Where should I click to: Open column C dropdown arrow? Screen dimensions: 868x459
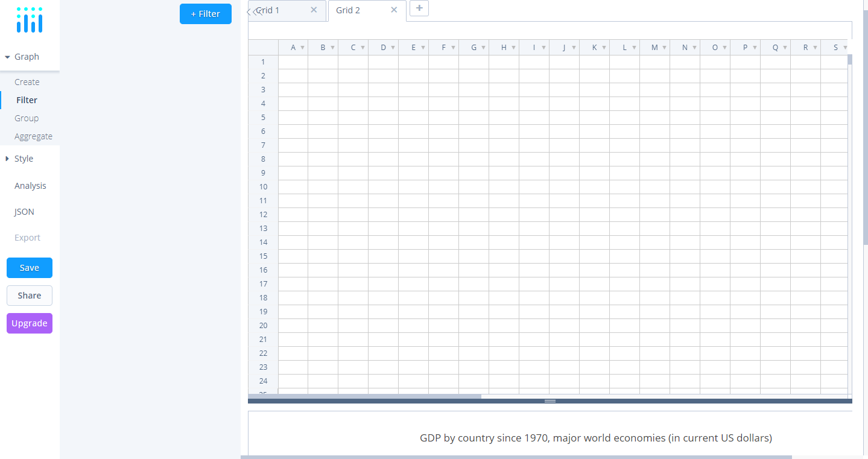(363, 48)
